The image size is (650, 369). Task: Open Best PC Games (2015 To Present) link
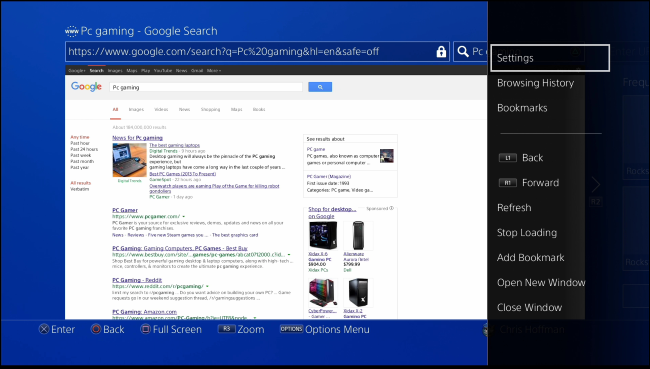(x=183, y=174)
